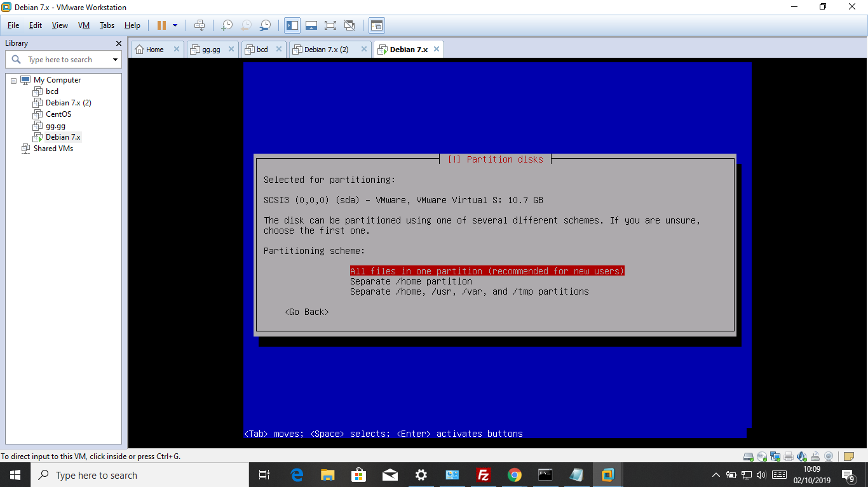Open File Explorer from the taskbar
Viewport: 868px width, 487px height.
pyautogui.click(x=328, y=475)
